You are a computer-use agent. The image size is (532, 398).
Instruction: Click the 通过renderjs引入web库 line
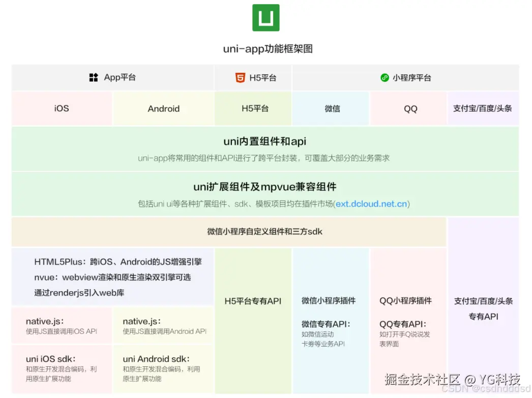(x=79, y=293)
